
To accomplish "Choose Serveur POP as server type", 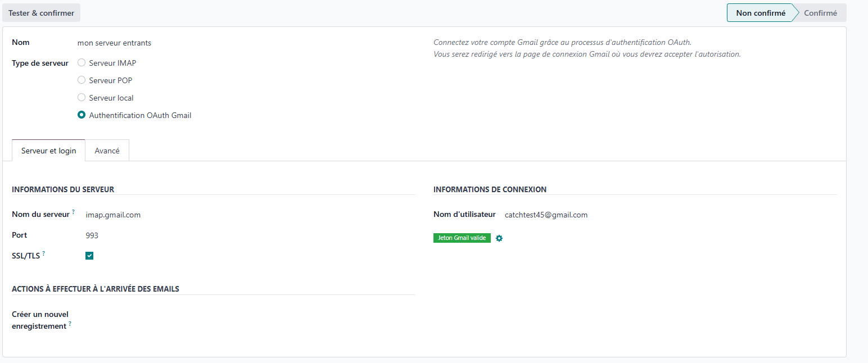I will pyautogui.click(x=82, y=80).
